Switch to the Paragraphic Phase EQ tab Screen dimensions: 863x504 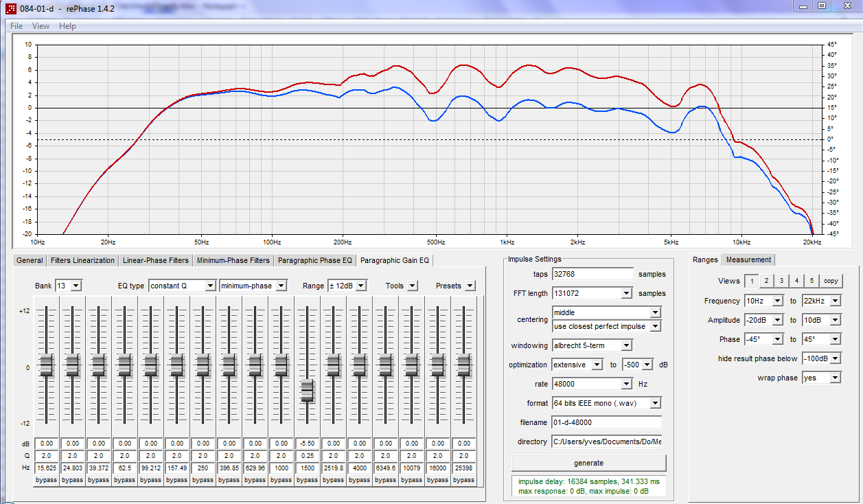(315, 260)
